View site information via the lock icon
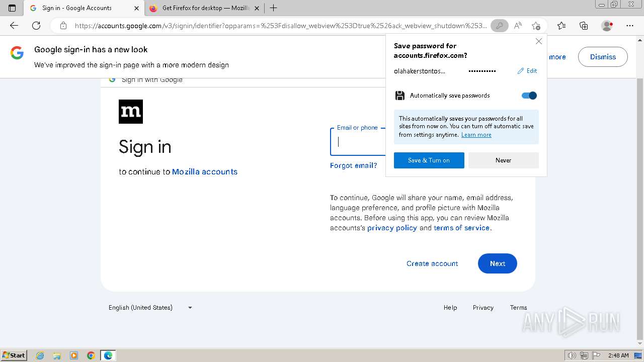644x362 pixels. [63, 26]
